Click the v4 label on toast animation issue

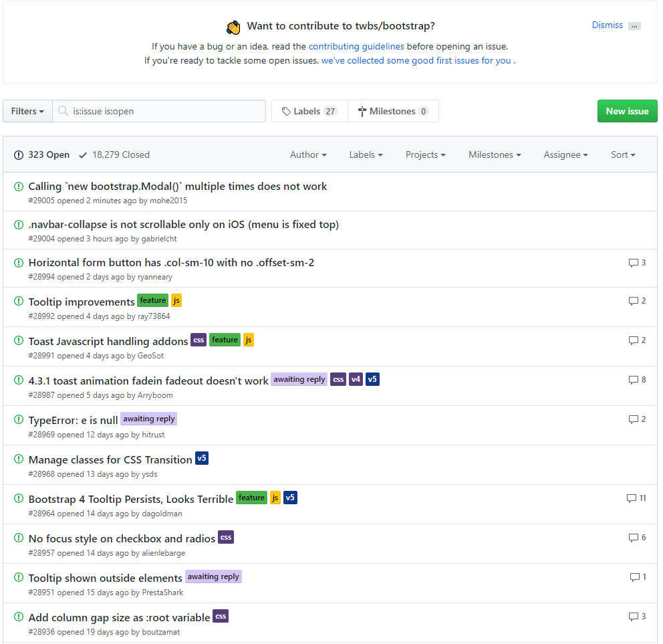(x=356, y=379)
